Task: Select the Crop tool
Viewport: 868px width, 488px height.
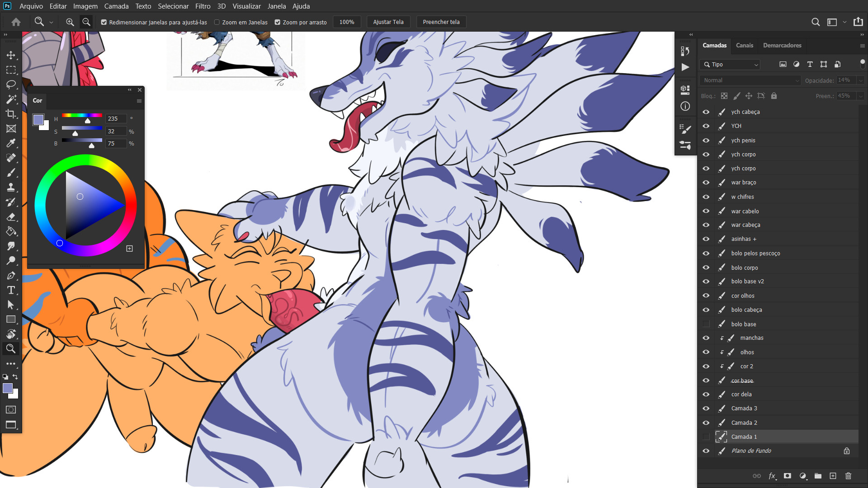Action: click(11, 114)
